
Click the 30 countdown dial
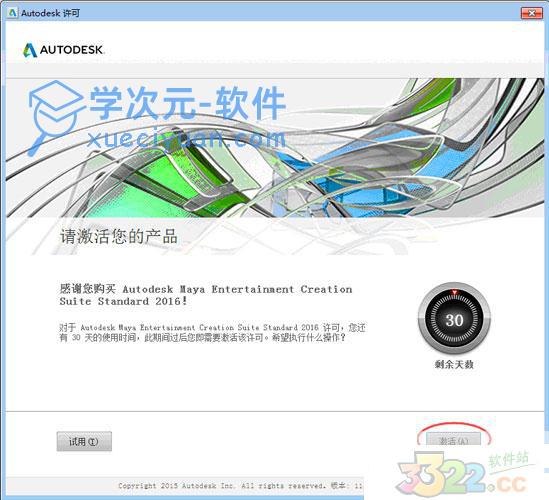point(454,319)
